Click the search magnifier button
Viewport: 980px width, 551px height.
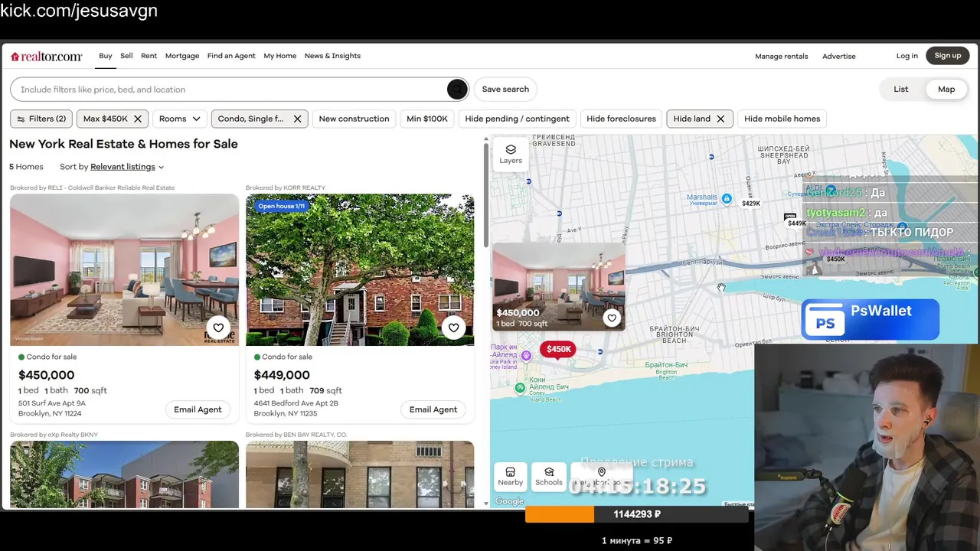coord(457,90)
